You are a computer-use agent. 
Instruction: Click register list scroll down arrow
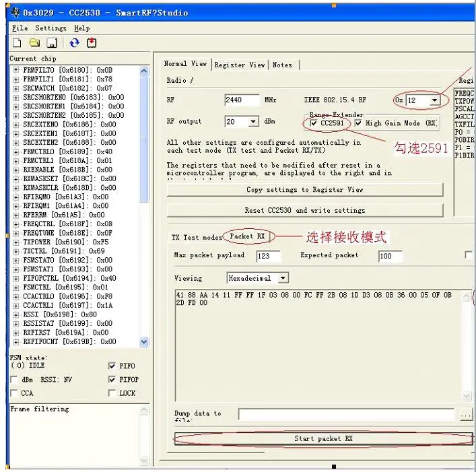pos(144,342)
